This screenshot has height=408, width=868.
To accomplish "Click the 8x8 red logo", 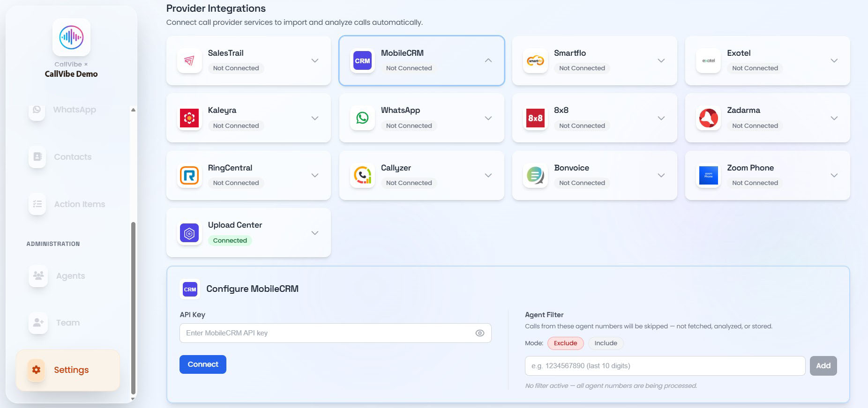I will click(535, 118).
